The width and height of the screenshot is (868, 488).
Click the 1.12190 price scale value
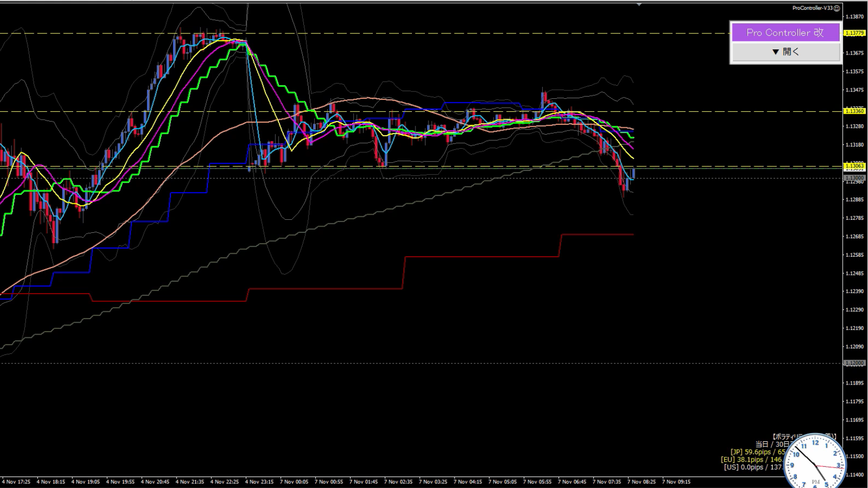point(854,328)
